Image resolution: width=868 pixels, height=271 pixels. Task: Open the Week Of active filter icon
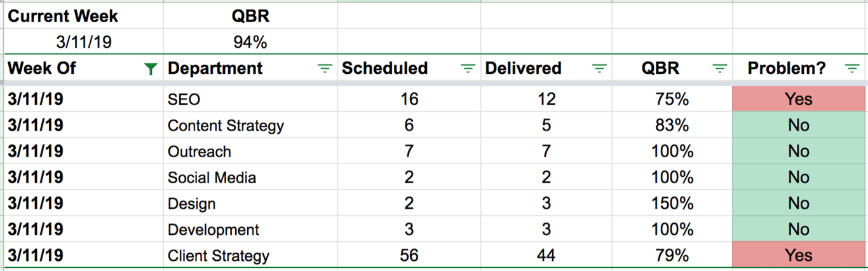(x=151, y=69)
